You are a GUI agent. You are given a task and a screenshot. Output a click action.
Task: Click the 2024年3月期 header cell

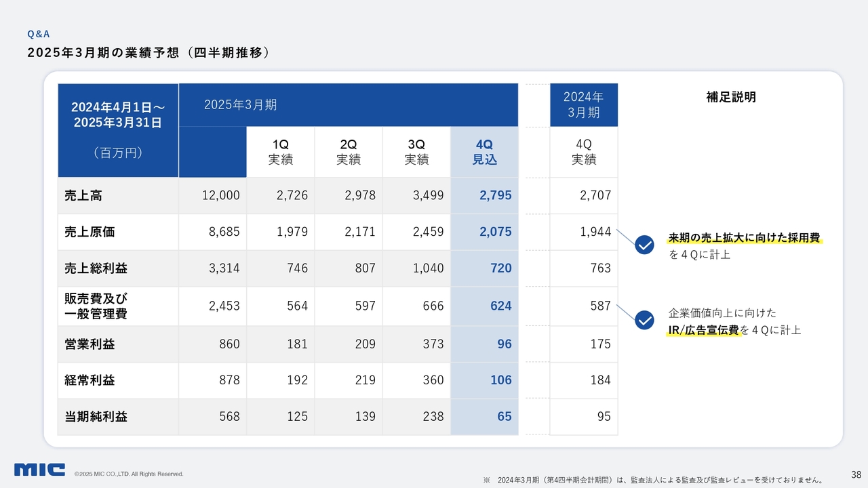pos(583,105)
